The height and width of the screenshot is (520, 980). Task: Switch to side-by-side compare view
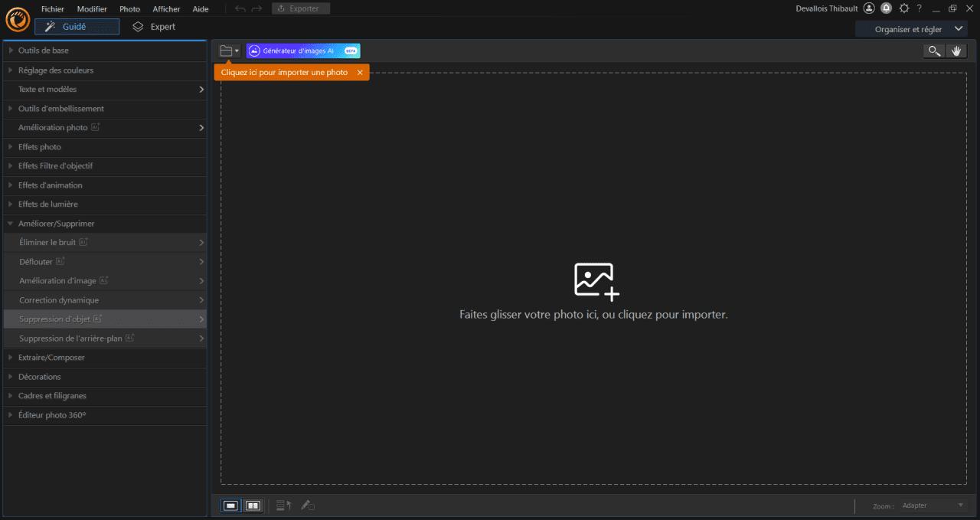[251, 505]
